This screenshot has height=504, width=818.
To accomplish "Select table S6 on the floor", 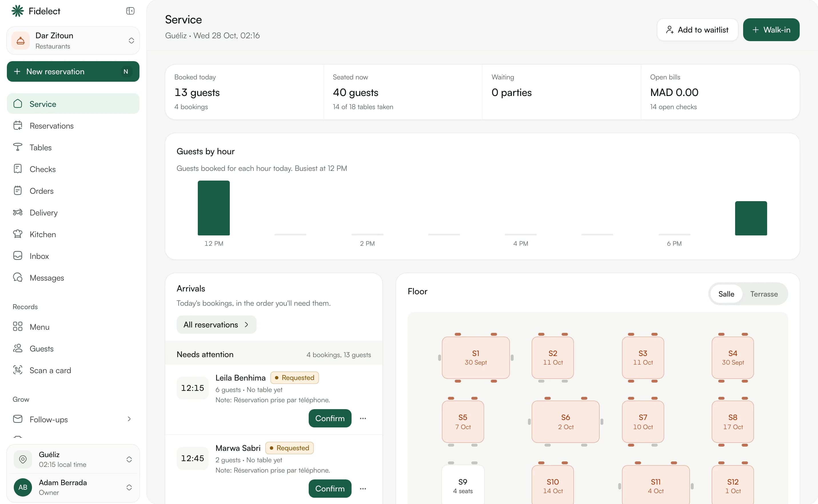I will (x=565, y=421).
